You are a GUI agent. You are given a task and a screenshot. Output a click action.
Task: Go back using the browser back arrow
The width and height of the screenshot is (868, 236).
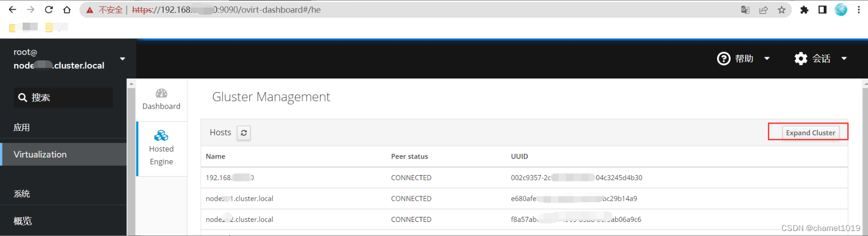tap(13, 10)
